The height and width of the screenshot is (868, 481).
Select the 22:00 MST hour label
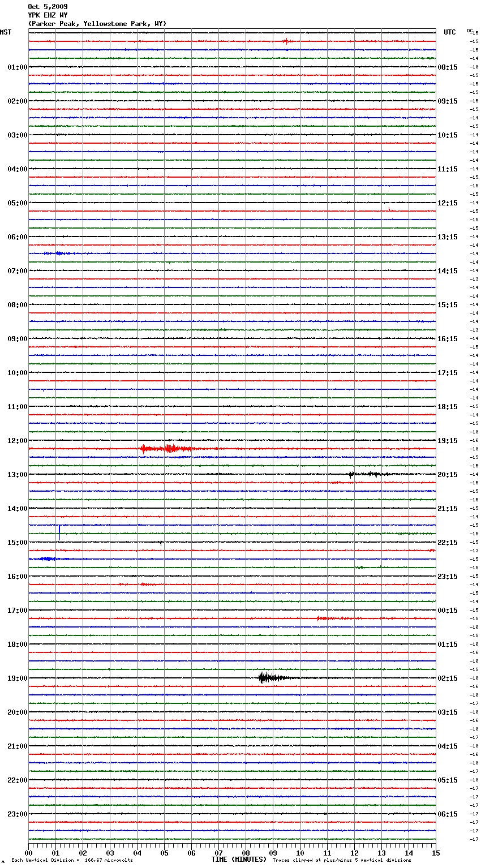[18, 780]
